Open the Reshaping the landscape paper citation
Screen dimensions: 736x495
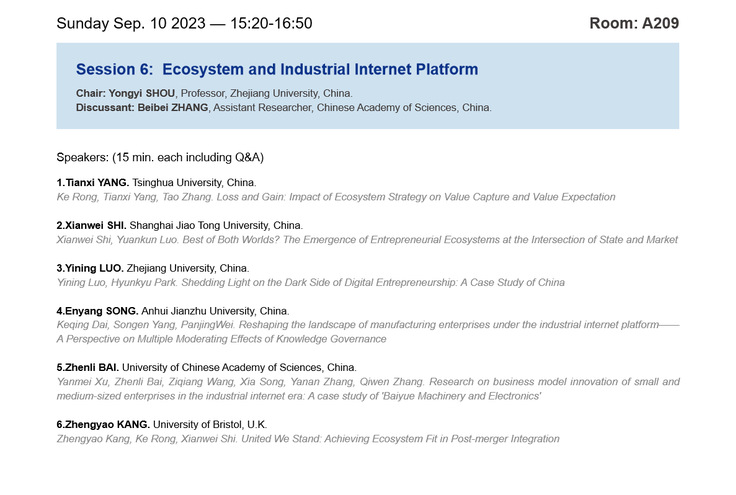[367, 332]
